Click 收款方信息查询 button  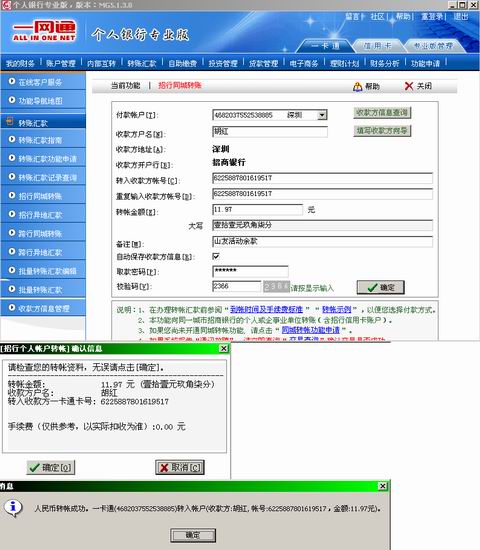pyautogui.click(x=382, y=113)
